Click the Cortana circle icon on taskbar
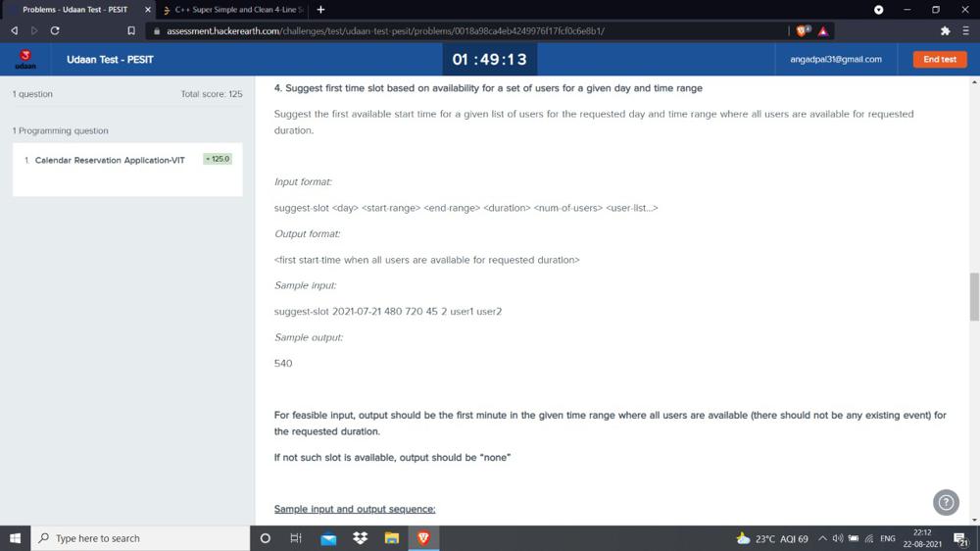 [265, 538]
